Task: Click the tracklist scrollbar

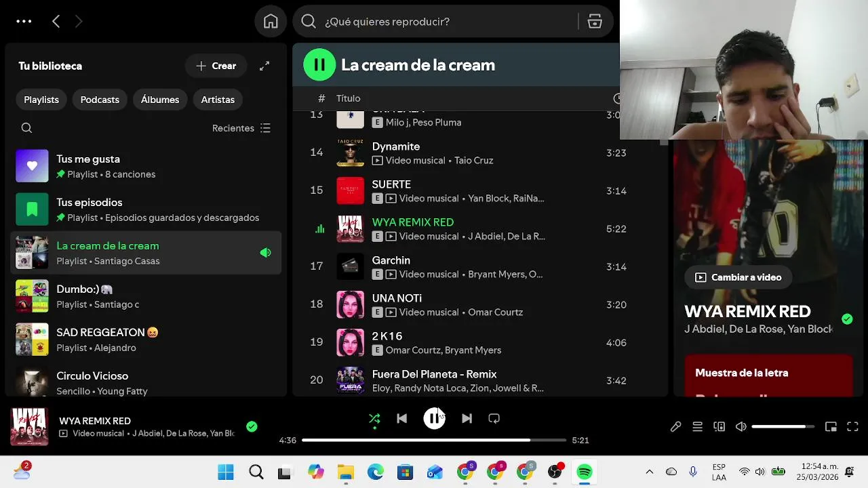Action: coord(664,142)
